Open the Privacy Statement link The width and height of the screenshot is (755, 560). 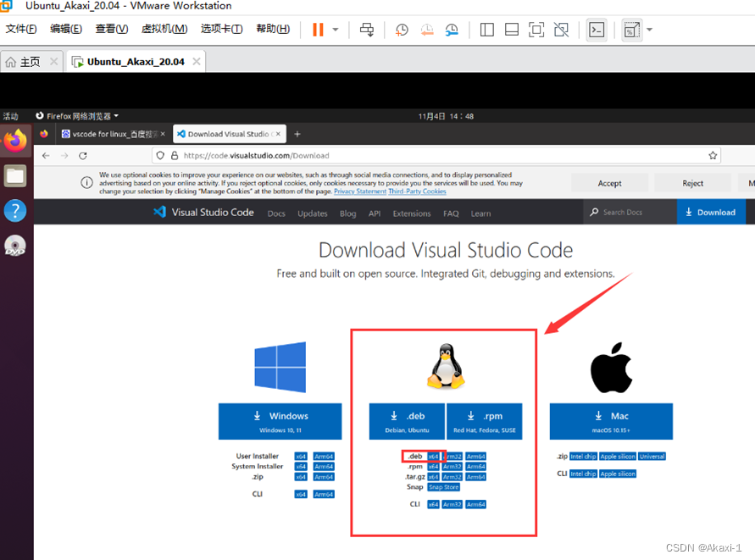[360, 191]
